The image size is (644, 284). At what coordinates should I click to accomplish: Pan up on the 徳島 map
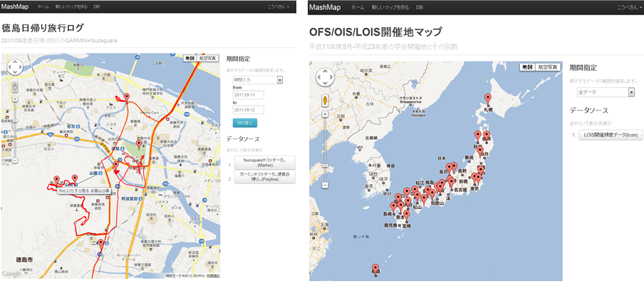pyautogui.click(x=15, y=62)
